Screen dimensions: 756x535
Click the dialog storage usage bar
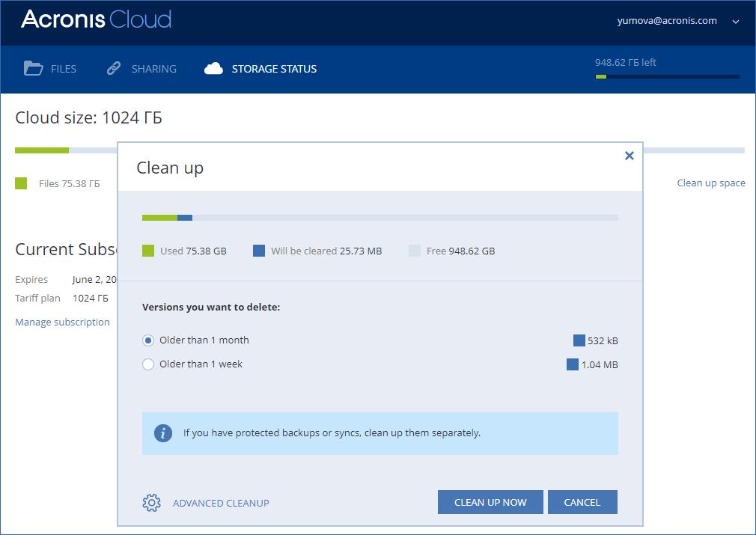[380, 218]
